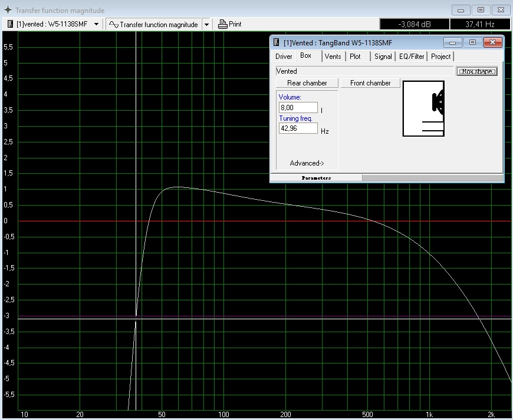Expand the Transfer function magnitude dropdown arrow
Image resolution: width=513 pixels, height=420 pixels.
click(x=206, y=25)
